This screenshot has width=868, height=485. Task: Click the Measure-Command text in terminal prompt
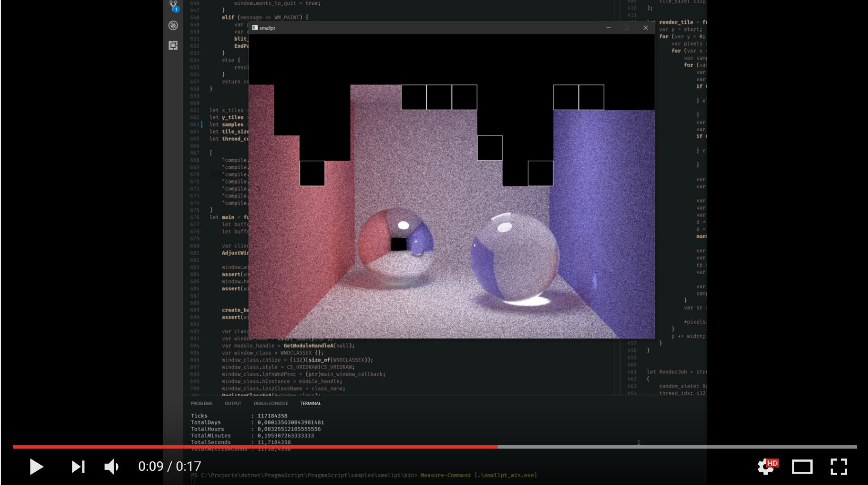click(446, 475)
